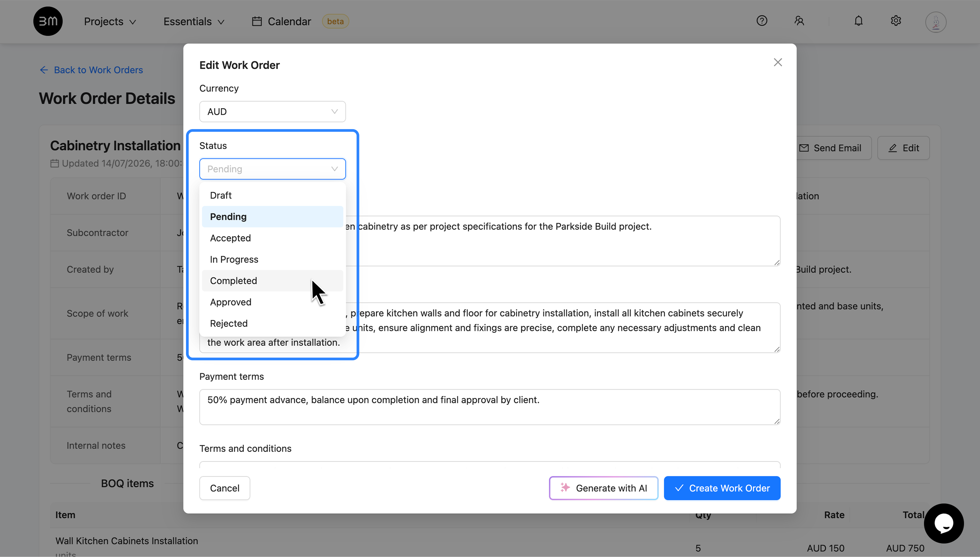Select Draft status option

pyautogui.click(x=273, y=195)
